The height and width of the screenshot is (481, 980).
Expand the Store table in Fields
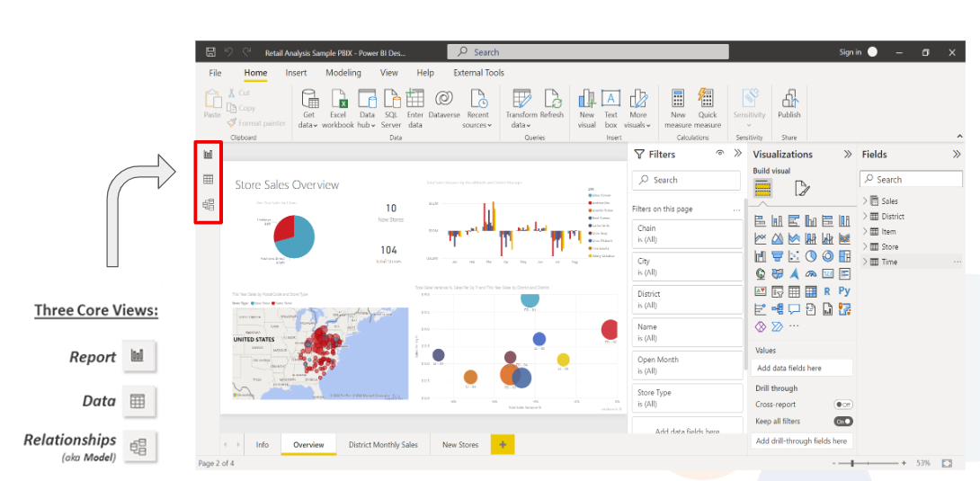click(x=866, y=246)
